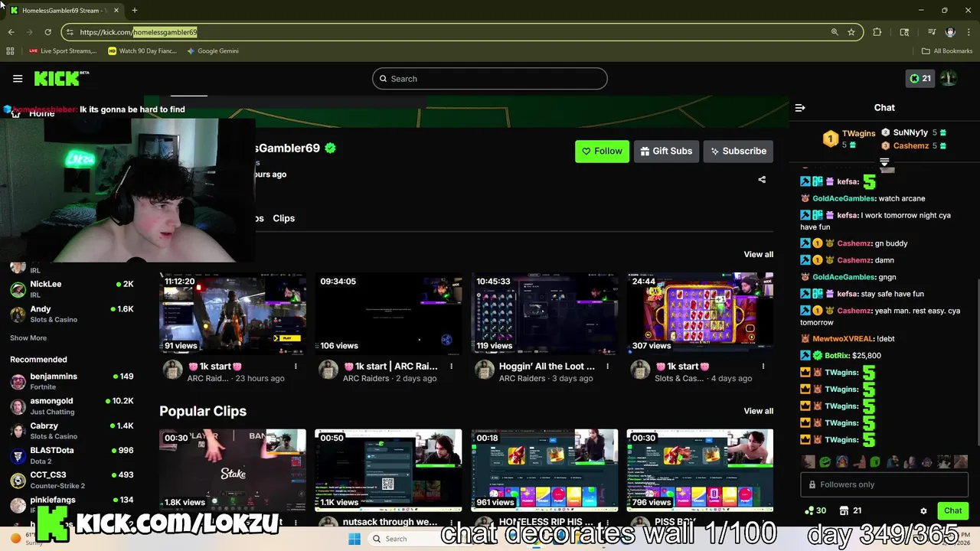Image resolution: width=980 pixels, height=551 pixels.
Task: Go back in the browser
Action: click(x=11, y=32)
